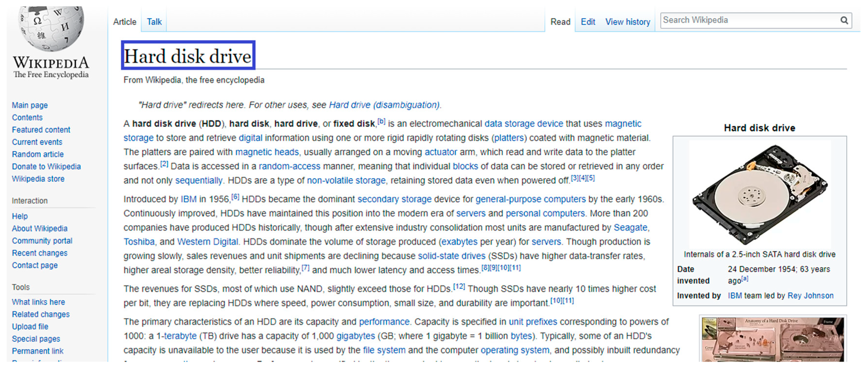868x369 pixels.
Task: Follow the Hard drive (disambiguation) link
Action: coord(384,105)
